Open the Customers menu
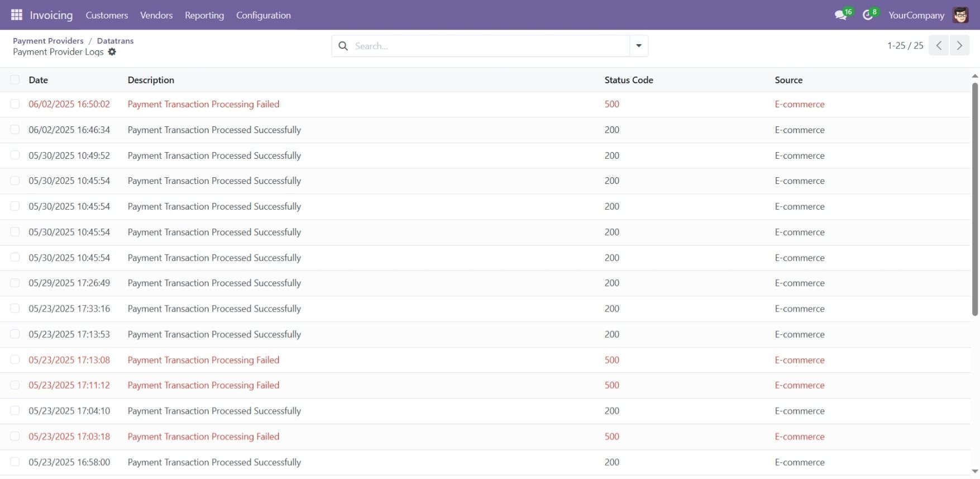This screenshot has height=479, width=980. (x=107, y=15)
